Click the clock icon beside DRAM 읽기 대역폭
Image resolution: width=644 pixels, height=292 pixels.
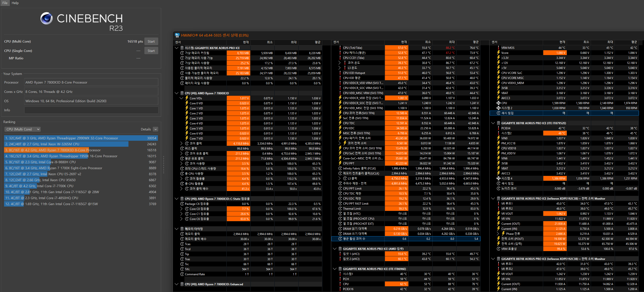(x=340, y=229)
